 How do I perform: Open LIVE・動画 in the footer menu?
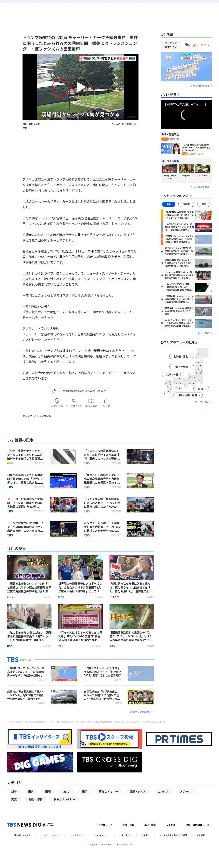(x=150, y=825)
